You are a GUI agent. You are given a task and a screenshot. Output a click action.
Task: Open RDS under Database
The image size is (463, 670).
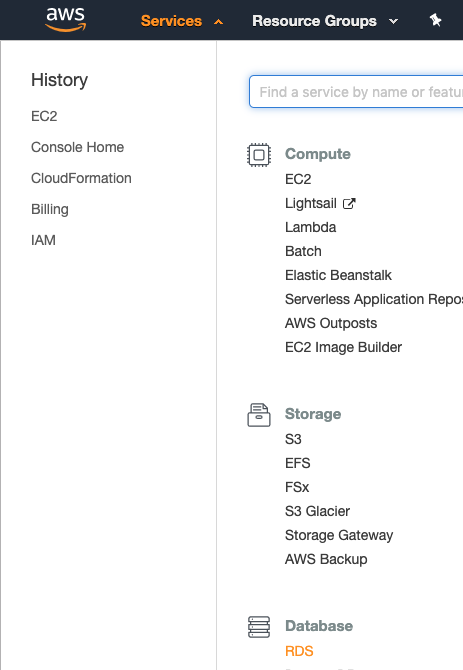[299, 651]
